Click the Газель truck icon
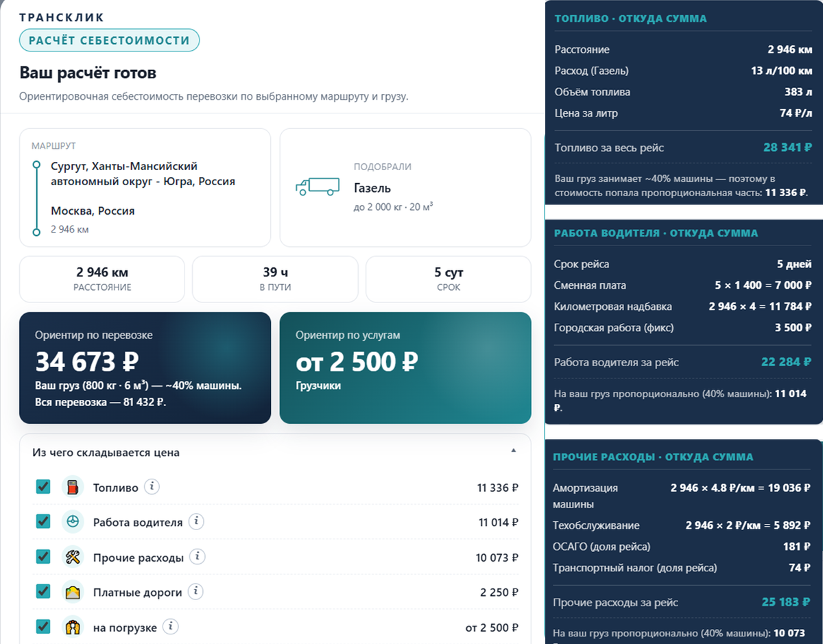 [x=318, y=187]
